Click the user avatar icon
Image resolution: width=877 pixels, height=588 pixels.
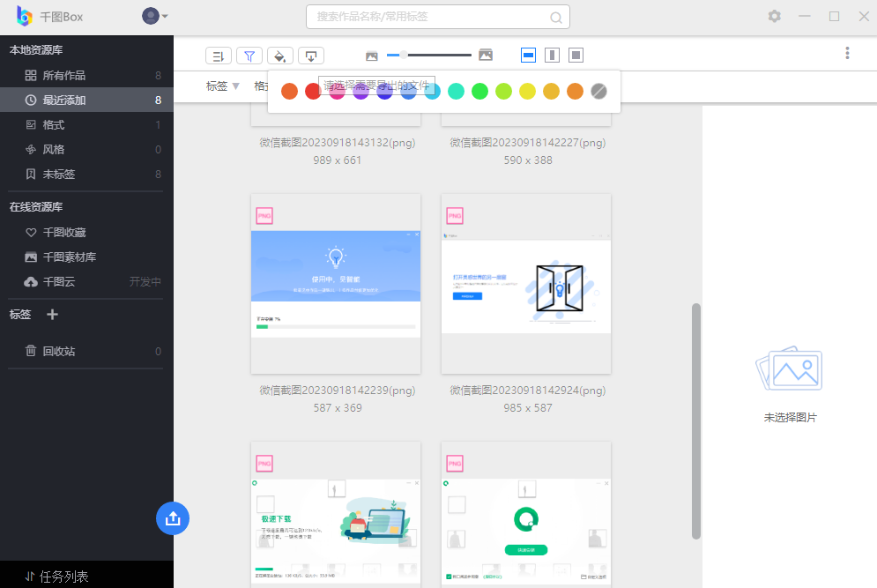click(x=151, y=16)
